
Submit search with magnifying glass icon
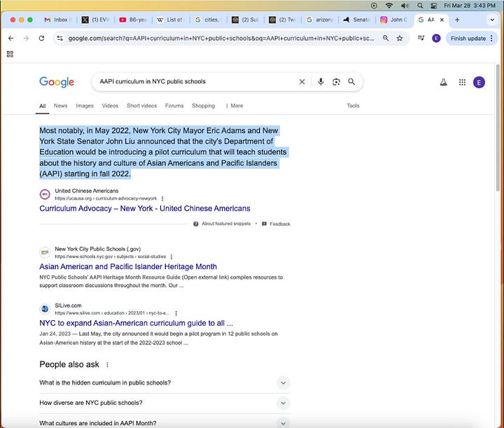click(351, 82)
